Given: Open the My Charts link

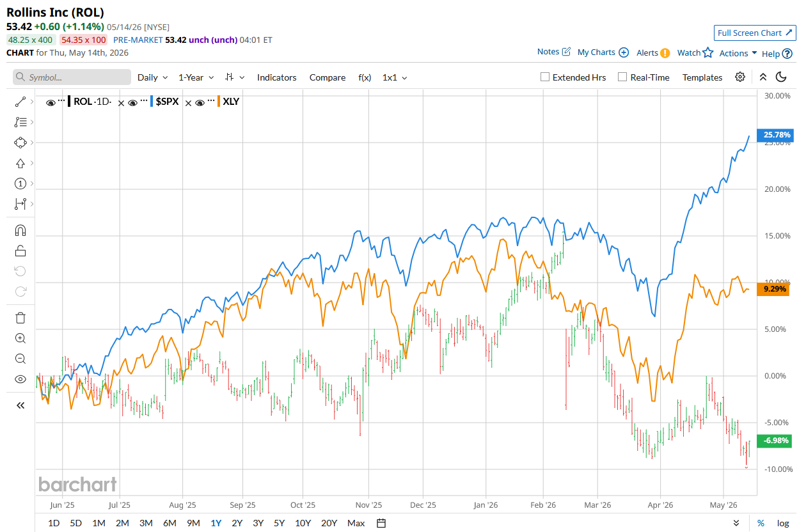Looking at the screenshot, I should point(603,52).
